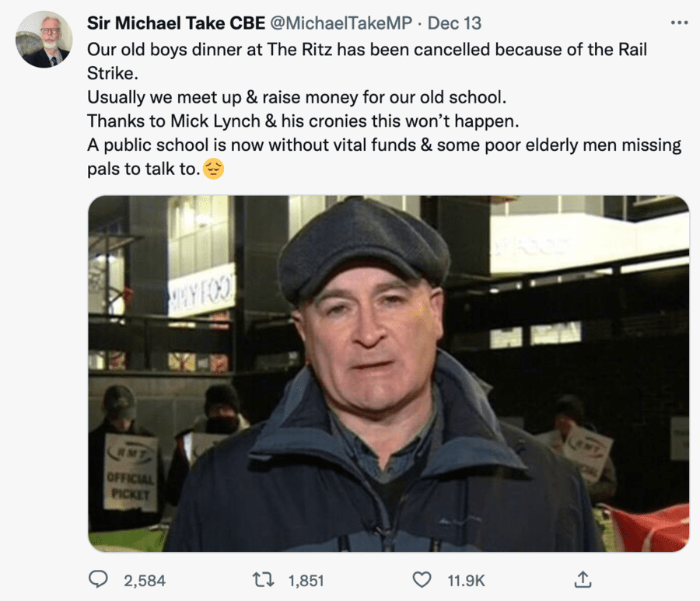
Task: Open the author's profile avatar picture
Action: [44, 39]
